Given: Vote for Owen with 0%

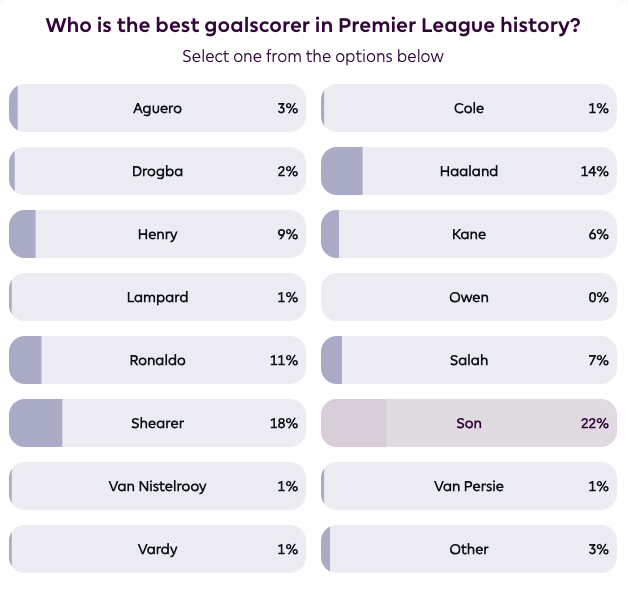Looking at the screenshot, I should [468, 297].
